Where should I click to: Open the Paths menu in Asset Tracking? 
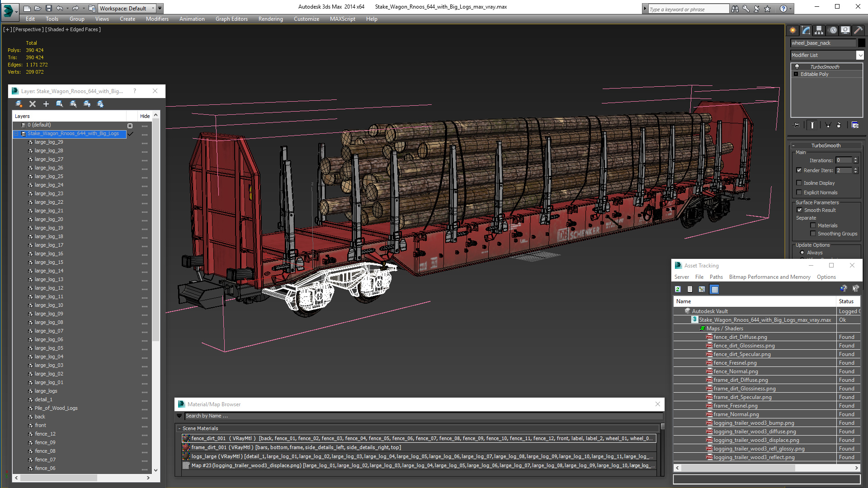pyautogui.click(x=716, y=277)
